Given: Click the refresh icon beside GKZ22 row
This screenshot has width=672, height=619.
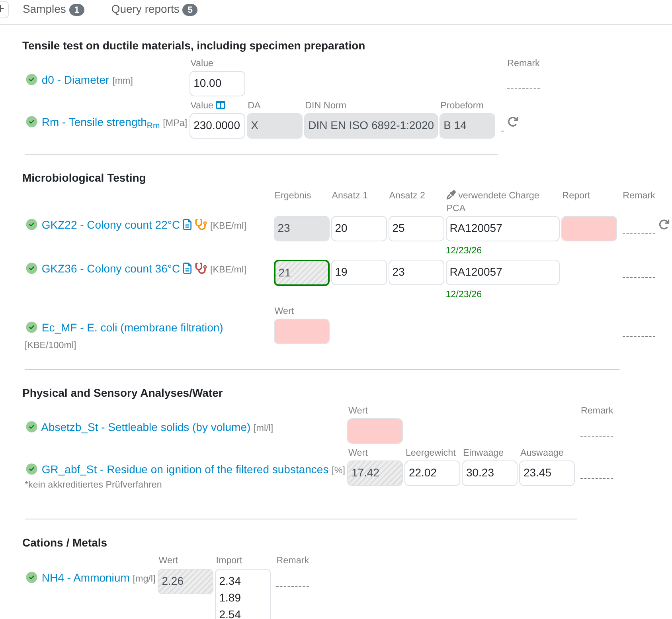Looking at the screenshot, I should click(664, 225).
